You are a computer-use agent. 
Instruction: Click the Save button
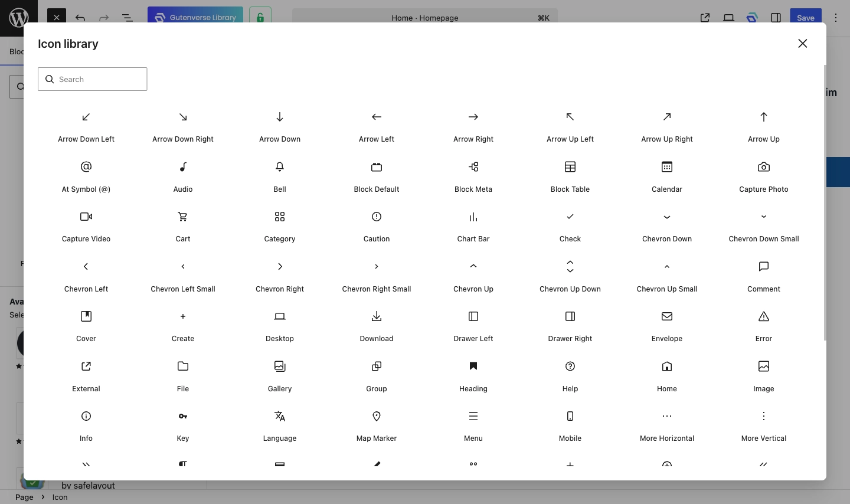(x=805, y=18)
